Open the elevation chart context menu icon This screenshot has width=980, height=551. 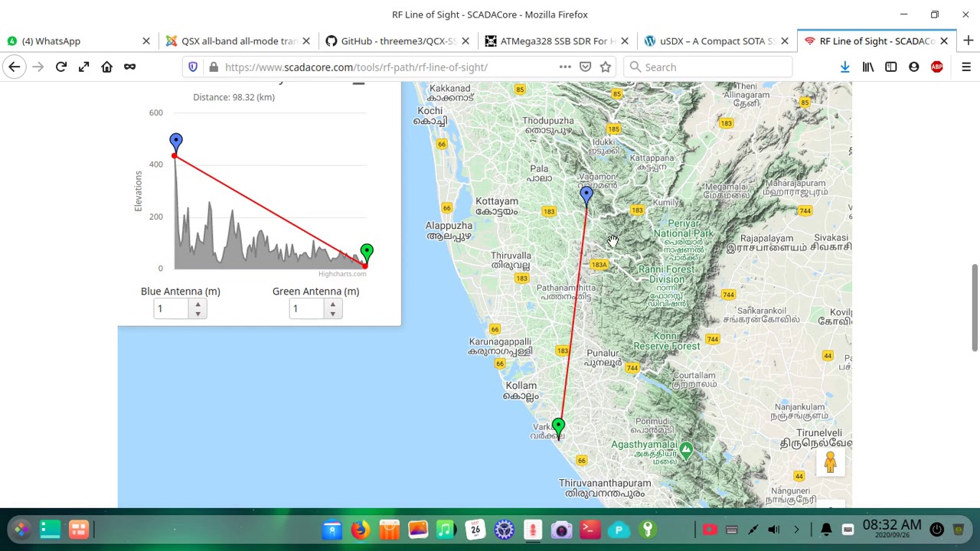click(358, 83)
